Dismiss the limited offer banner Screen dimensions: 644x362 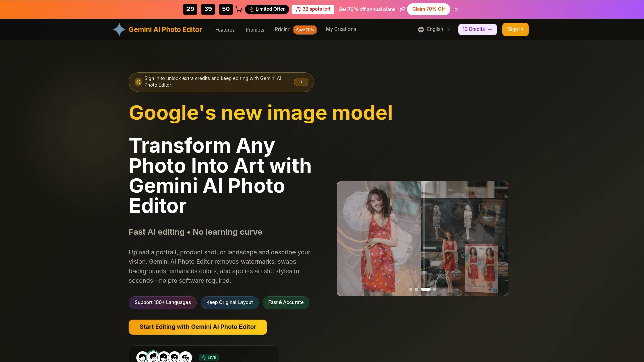(x=457, y=9)
